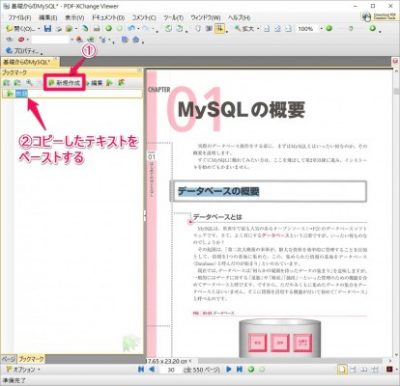Select the Hand tool
The height and width of the screenshot is (386, 400).
pyautogui.click(x=198, y=29)
